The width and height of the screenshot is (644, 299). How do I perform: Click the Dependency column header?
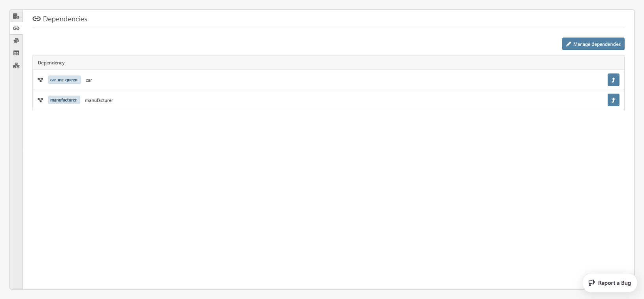pyautogui.click(x=51, y=63)
